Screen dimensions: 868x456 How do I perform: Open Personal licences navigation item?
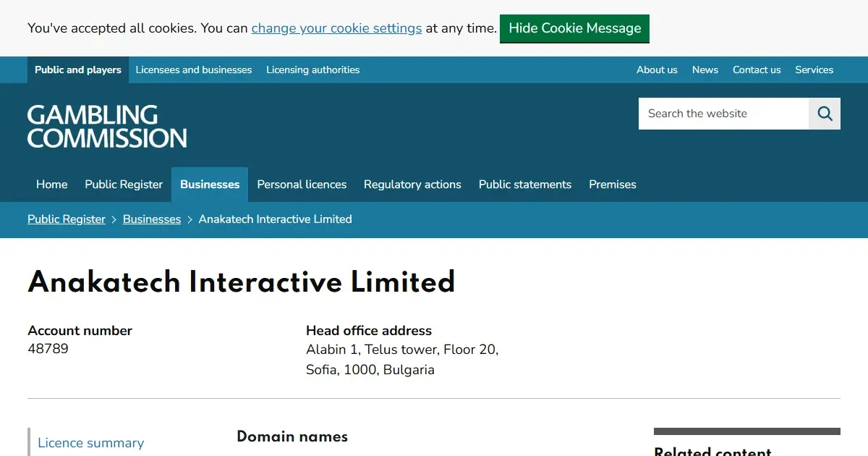302,185
